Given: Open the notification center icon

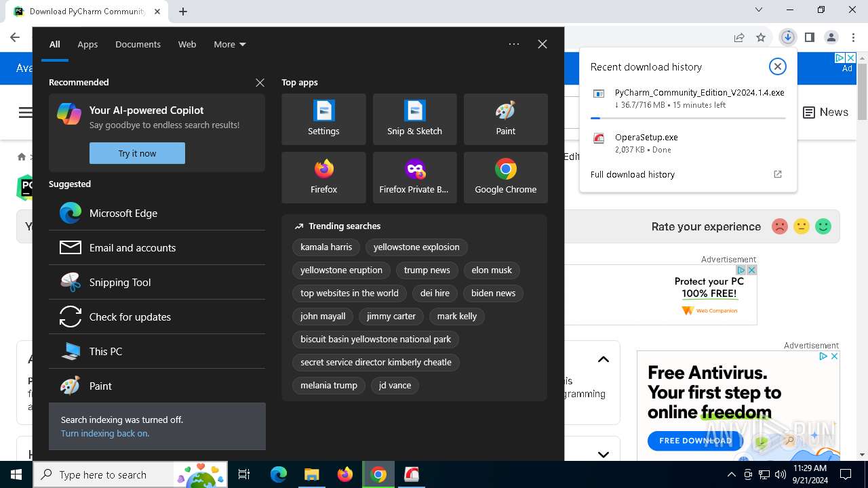Looking at the screenshot, I should (x=846, y=474).
